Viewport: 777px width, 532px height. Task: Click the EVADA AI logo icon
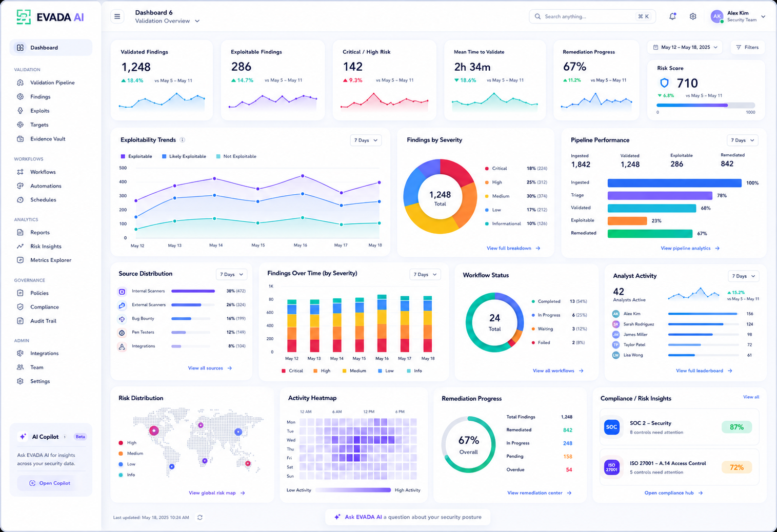point(24,17)
